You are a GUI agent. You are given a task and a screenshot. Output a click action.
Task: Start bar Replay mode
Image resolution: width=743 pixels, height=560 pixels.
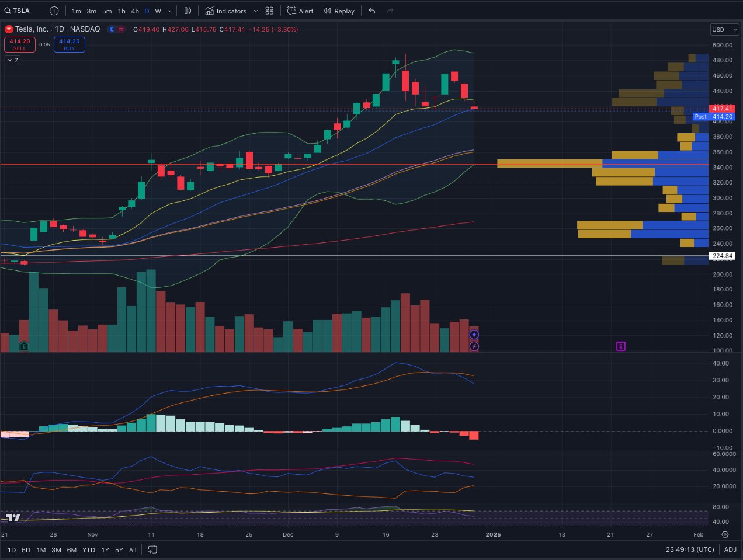pos(339,11)
